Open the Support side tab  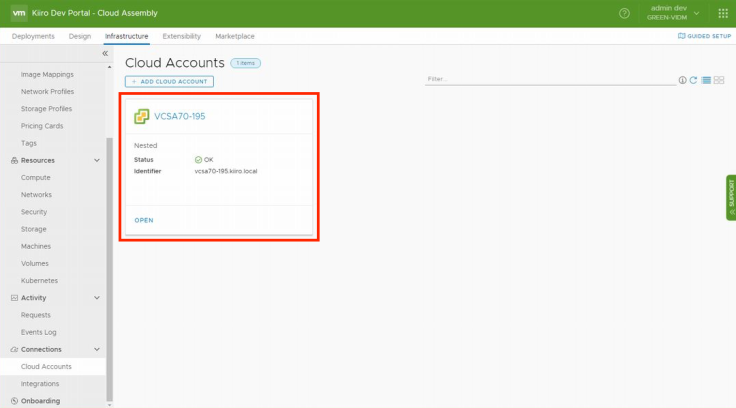coord(731,198)
